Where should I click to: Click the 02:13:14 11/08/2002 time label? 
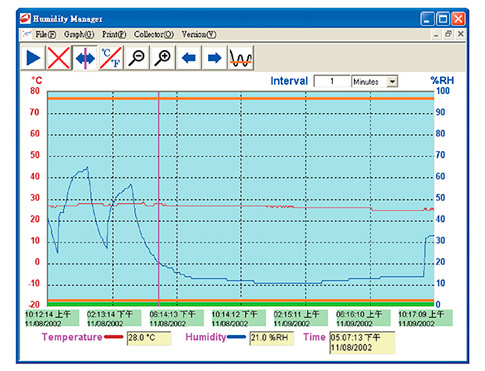click(x=114, y=318)
